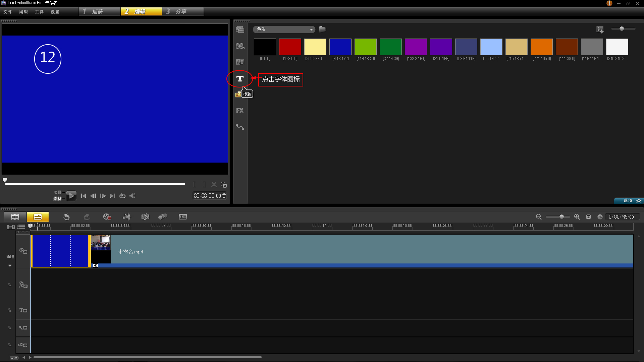
Task: Open the FX filter library
Action: (x=240, y=111)
